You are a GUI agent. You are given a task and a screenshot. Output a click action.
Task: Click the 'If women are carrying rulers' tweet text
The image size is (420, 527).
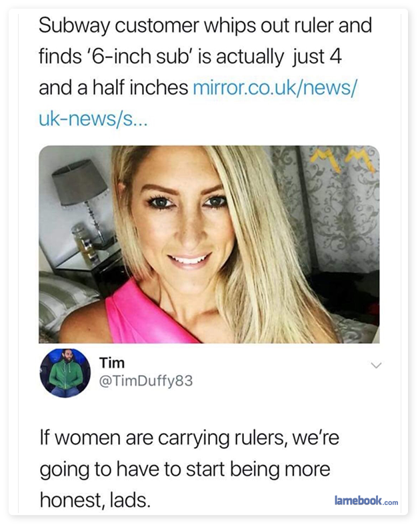point(189,438)
